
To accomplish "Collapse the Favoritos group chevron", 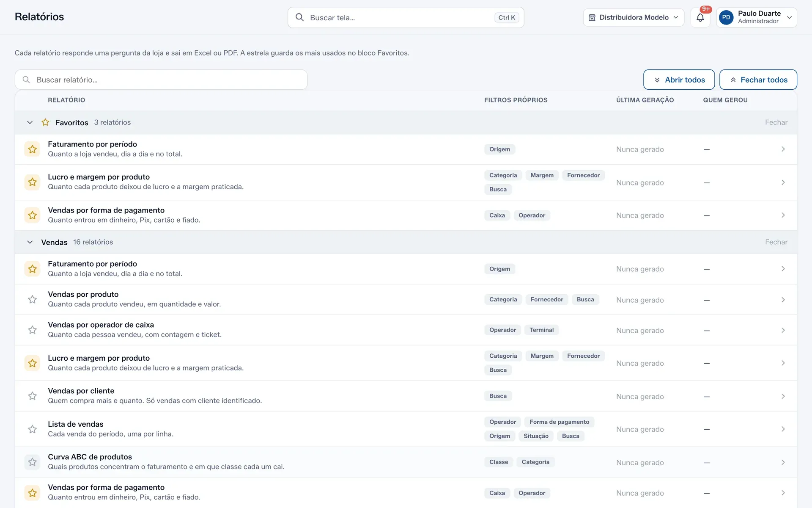I will (x=30, y=122).
